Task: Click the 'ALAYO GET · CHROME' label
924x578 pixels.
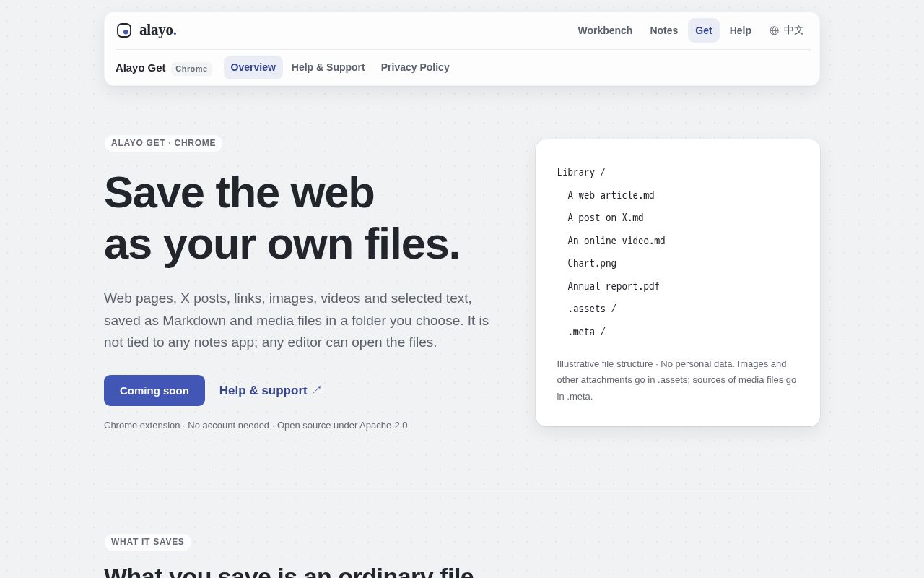Action: pos(163,143)
